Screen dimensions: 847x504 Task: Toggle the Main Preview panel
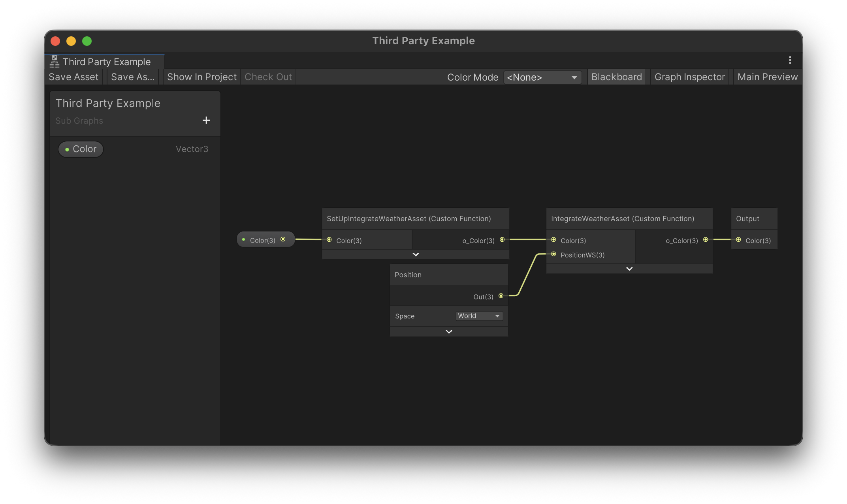click(x=767, y=77)
